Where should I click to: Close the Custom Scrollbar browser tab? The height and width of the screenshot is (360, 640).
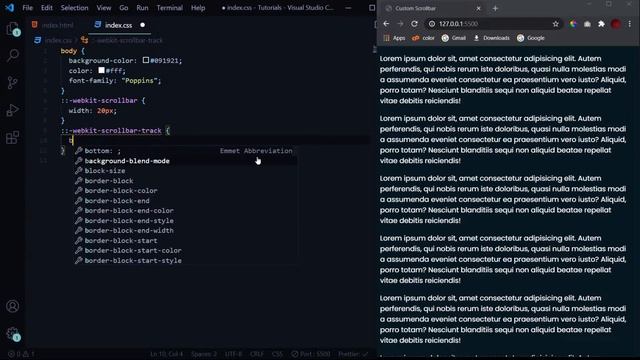click(478, 8)
